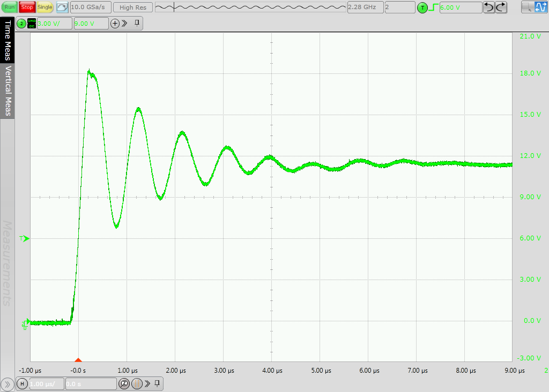Select the High Res acquisition mode button
The width and height of the screenshot is (549, 392).
[133, 7]
